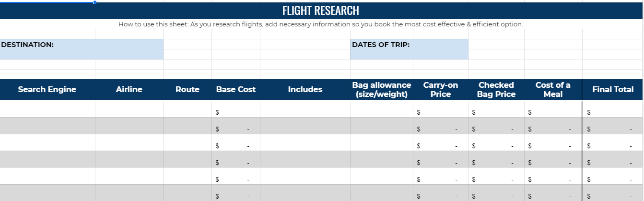
Task: Click the Base Cost column header
Action: coord(236,90)
